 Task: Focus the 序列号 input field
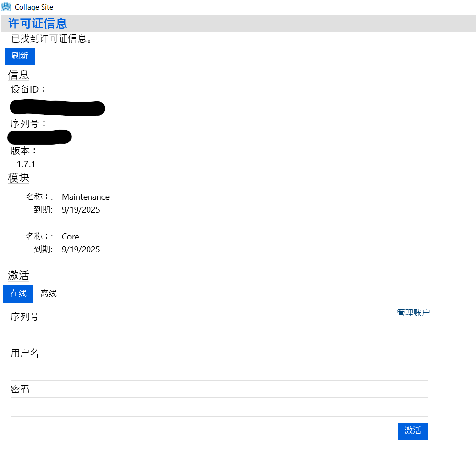click(219, 334)
